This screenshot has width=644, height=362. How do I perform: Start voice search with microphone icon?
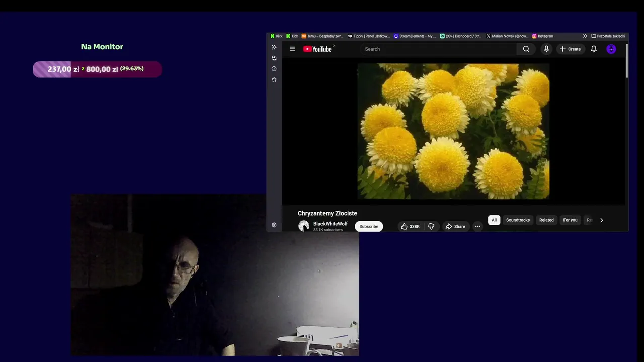click(546, 49)
